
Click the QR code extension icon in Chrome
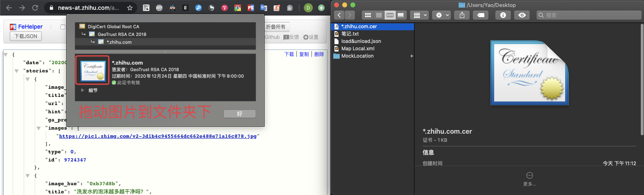click(146, 8)
